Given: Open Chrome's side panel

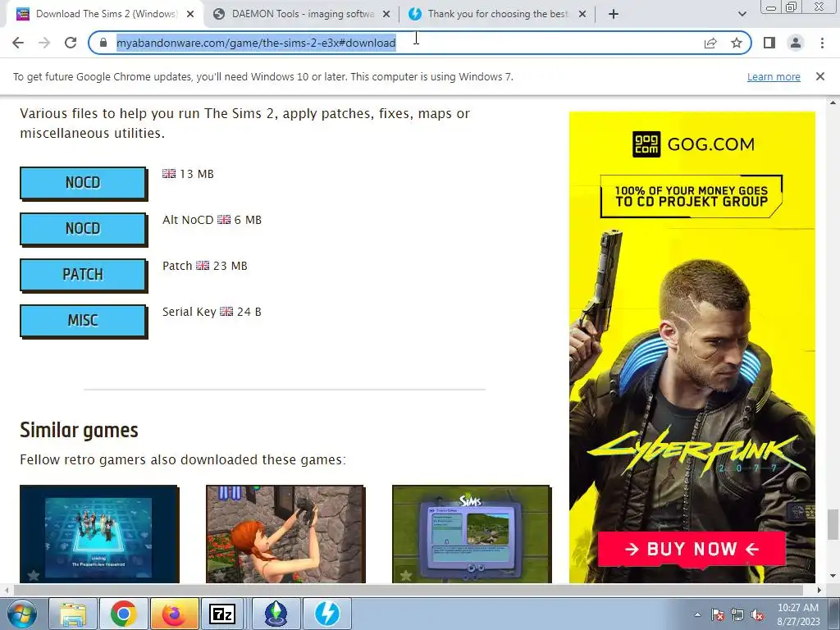Looking at the screenshot, I should coord(769,43).
